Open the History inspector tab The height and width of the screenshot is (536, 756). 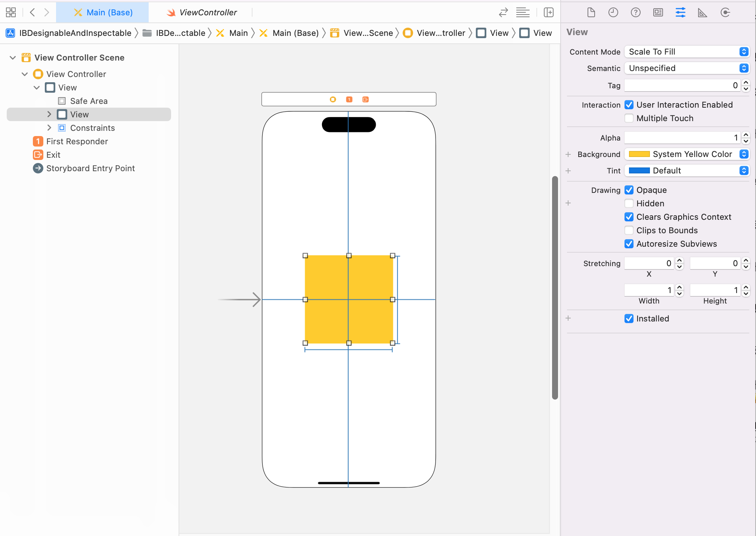(x=613, y=12)
